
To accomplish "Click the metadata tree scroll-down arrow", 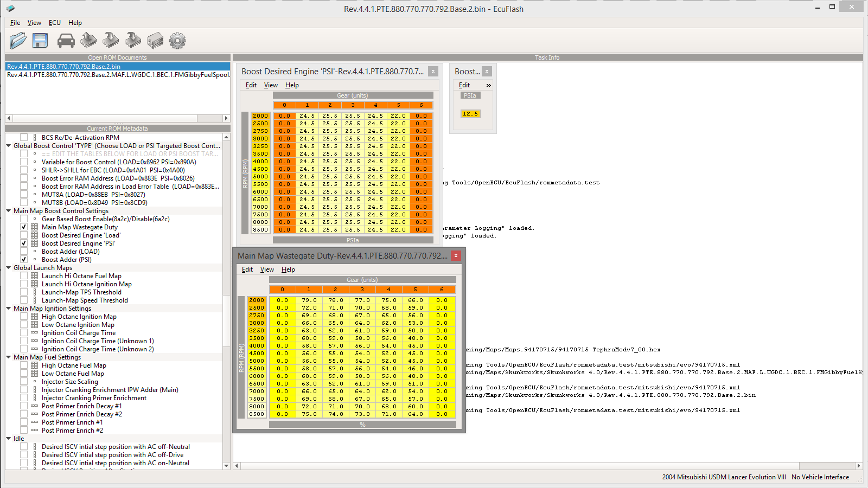I will 226,465.
